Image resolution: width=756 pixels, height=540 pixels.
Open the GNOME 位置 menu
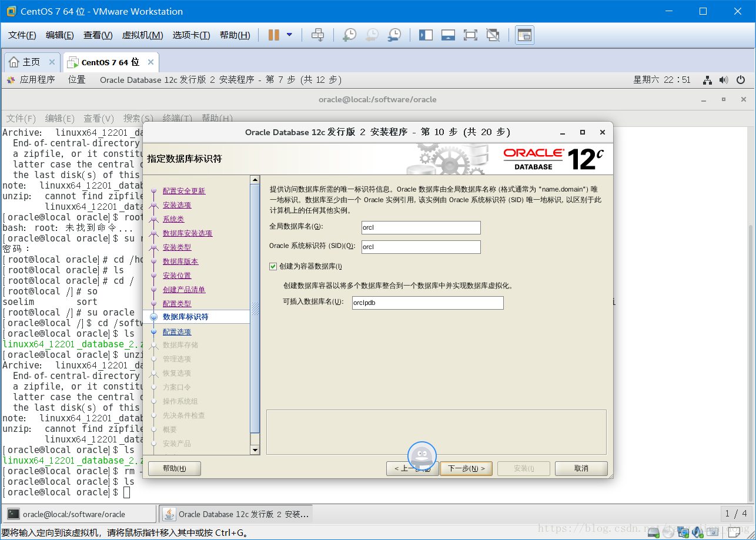click(x=76, y=80)
